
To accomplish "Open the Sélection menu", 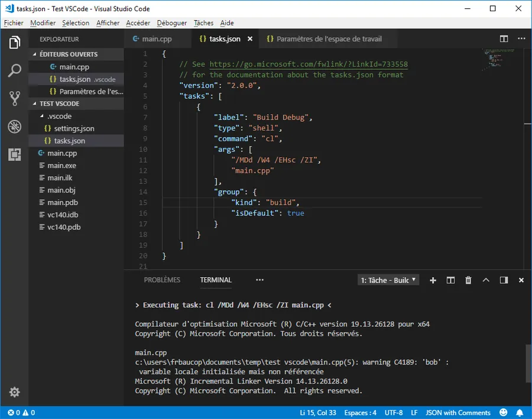I will [76, 22].
